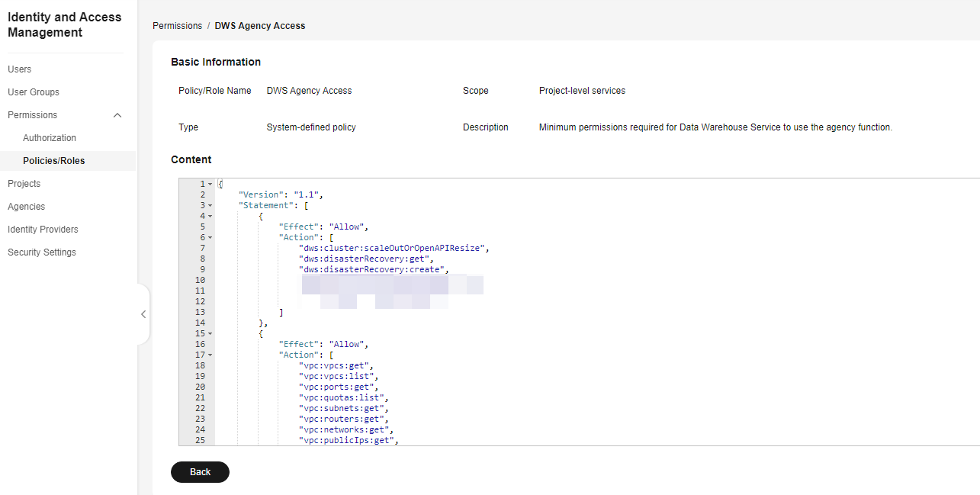Open Security Settings in the sidebar
This screenshot has height=495, width=980.
pos(42,252)
